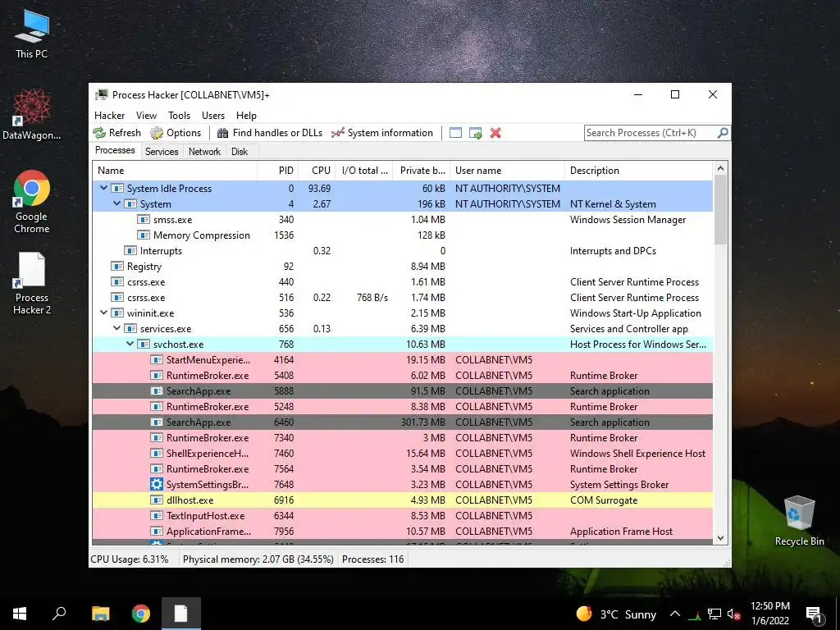Click the find window toolbar icon
Viewport: 840px width, 630px height.
coord(455,133)
